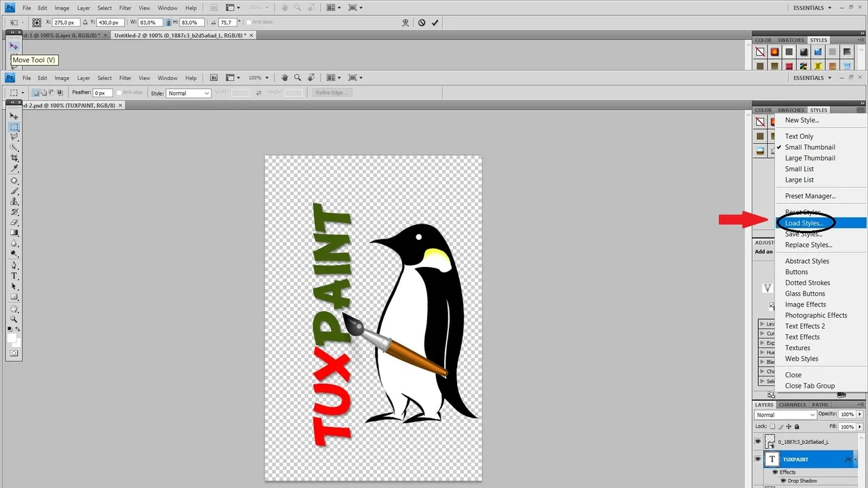This screenshot has height=488, width=868.
Task: Enable Add to selection mode
Action: (x=43, y=93)
